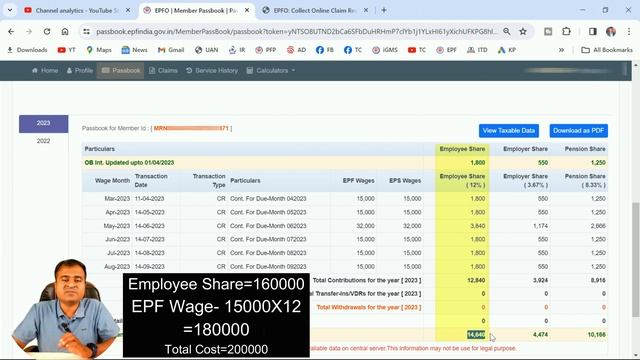
Task: Open the YT bookmark
Action: click(67, 50)
